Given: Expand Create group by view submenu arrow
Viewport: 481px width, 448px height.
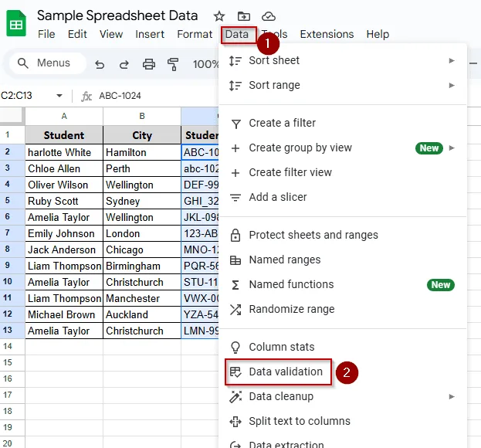Looking at the screenshot, I should click(452, 148).
